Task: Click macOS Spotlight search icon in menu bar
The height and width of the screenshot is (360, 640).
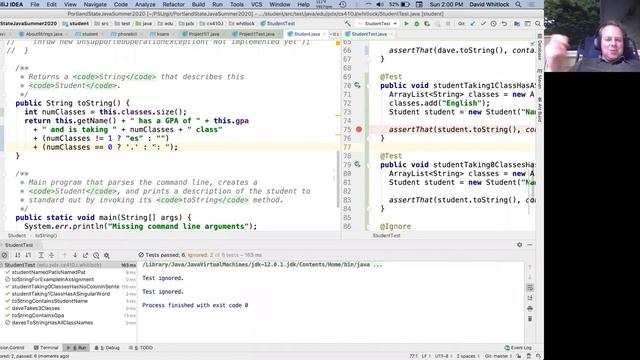Action: pyautogui.click(x=518, y=4)
